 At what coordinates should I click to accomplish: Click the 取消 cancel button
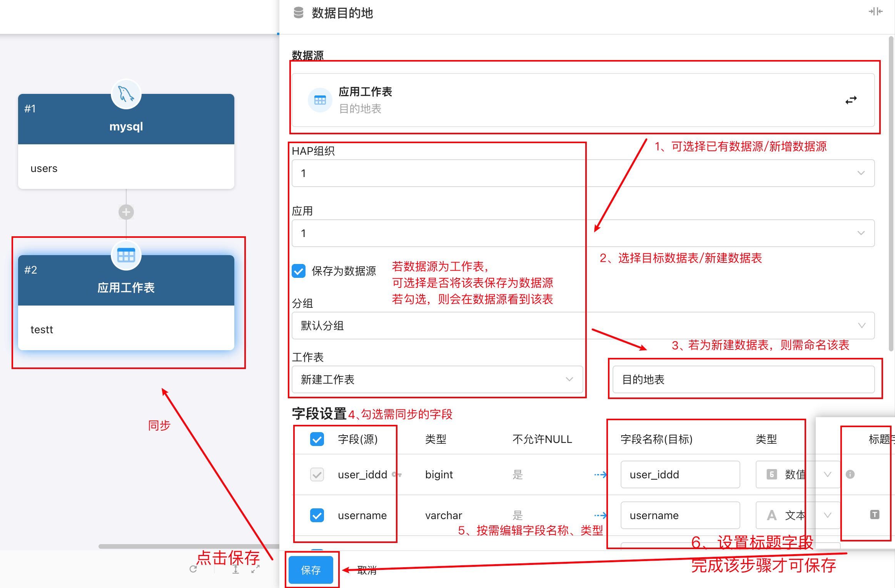click(x=367, y=570)
